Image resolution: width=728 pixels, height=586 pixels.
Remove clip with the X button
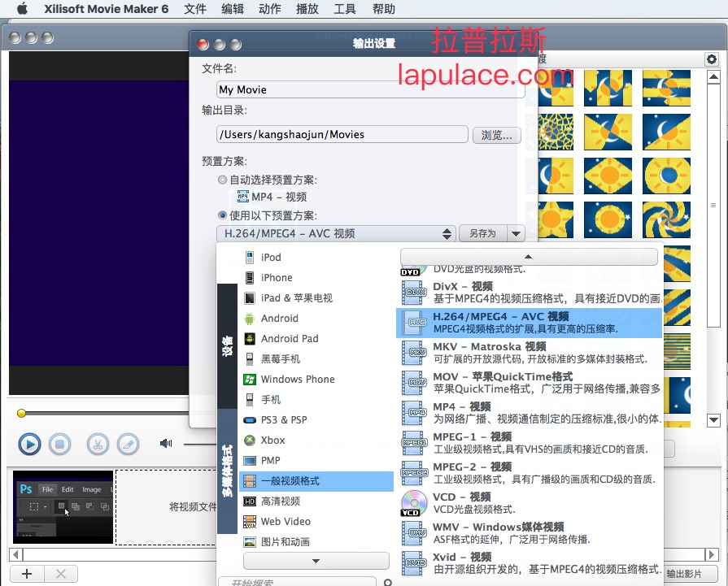coord(61,574)
